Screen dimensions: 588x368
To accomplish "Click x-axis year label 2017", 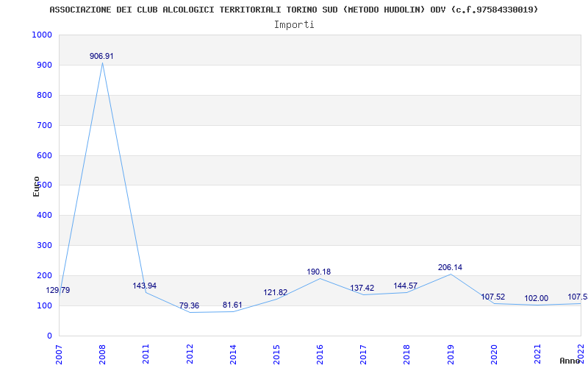I will (363, 354).
